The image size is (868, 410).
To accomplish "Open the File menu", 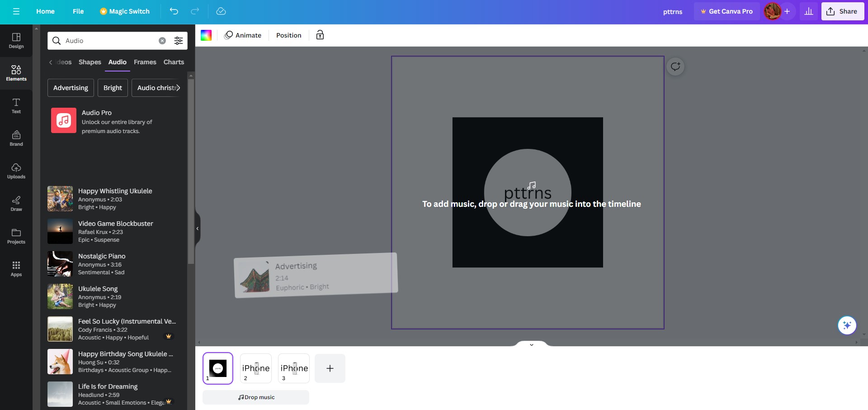I will [78, 11].
